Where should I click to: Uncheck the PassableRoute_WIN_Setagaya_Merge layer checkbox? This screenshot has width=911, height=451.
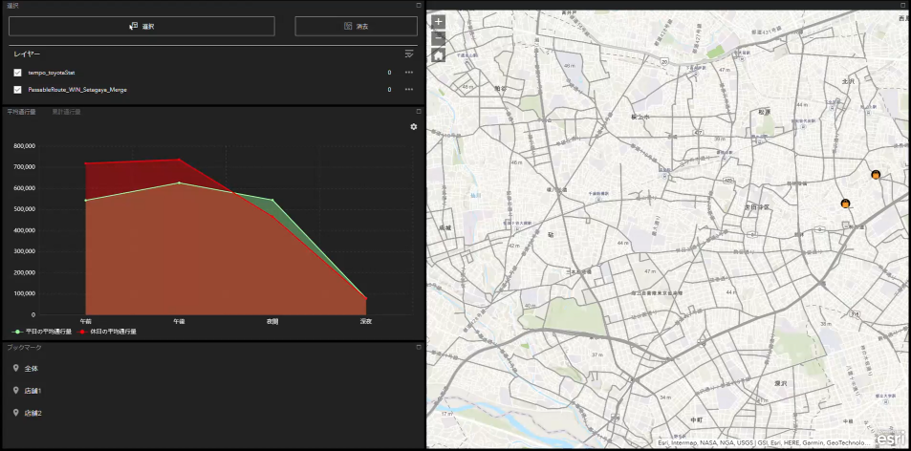(17, 90)
